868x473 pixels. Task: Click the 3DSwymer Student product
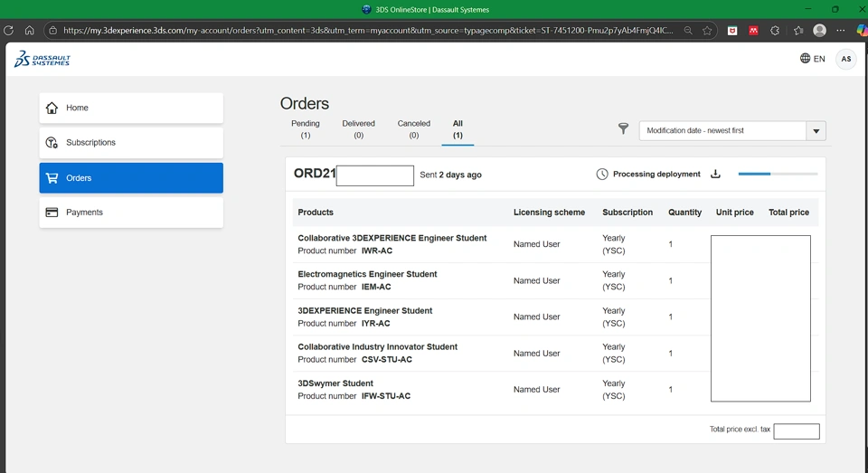pos(335,383)
